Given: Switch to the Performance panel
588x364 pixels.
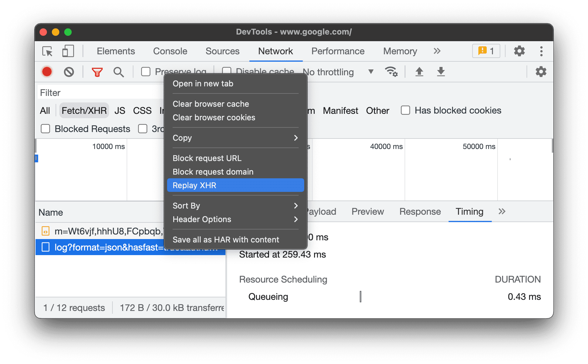Looking at the screenshot, I should coord(338,51).
